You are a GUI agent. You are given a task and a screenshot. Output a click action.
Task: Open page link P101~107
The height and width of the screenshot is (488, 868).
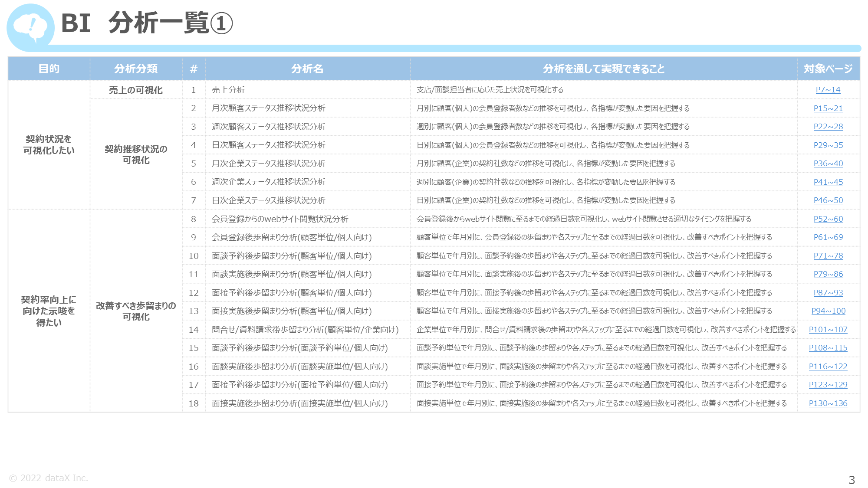tap(828, 330)
